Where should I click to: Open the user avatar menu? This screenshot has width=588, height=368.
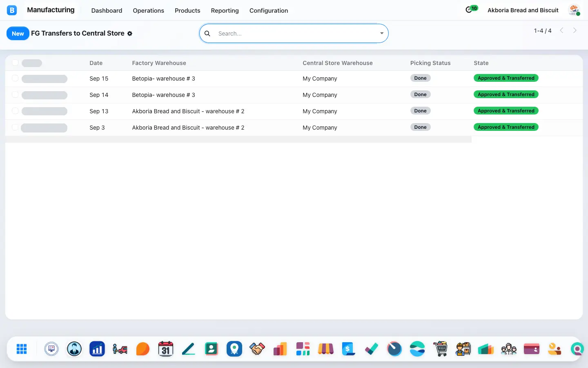click(574, 10)
